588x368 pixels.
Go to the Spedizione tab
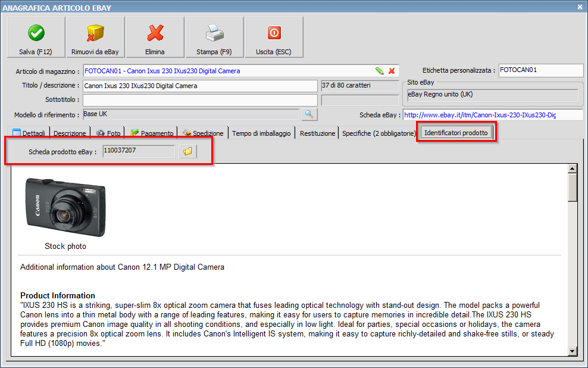[x=203, y=133]
